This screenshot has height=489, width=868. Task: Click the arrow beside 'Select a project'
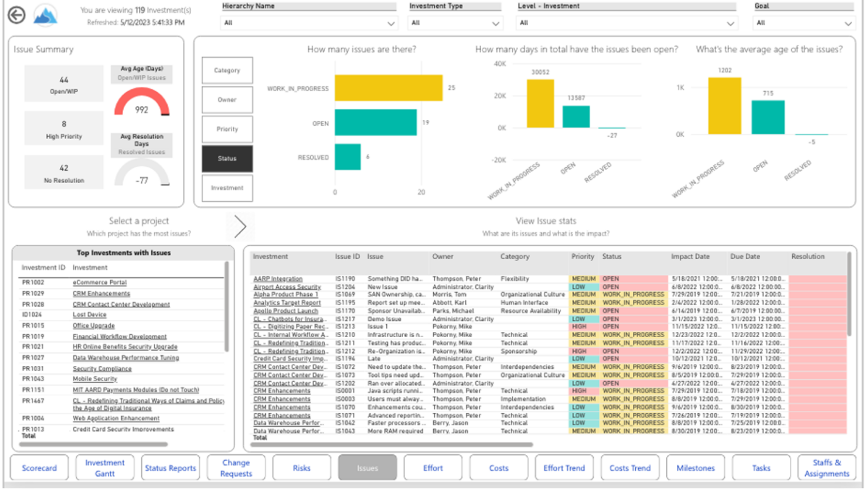point(239,226)
